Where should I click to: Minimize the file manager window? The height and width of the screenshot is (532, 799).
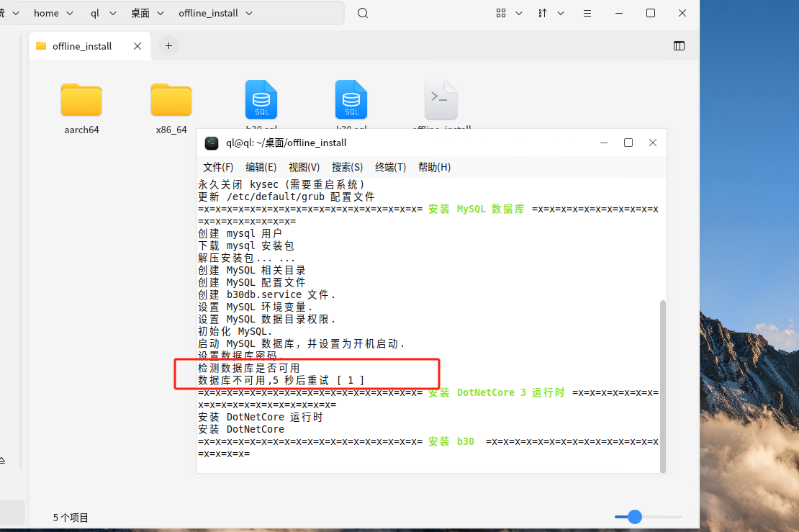tap(619, 13)
